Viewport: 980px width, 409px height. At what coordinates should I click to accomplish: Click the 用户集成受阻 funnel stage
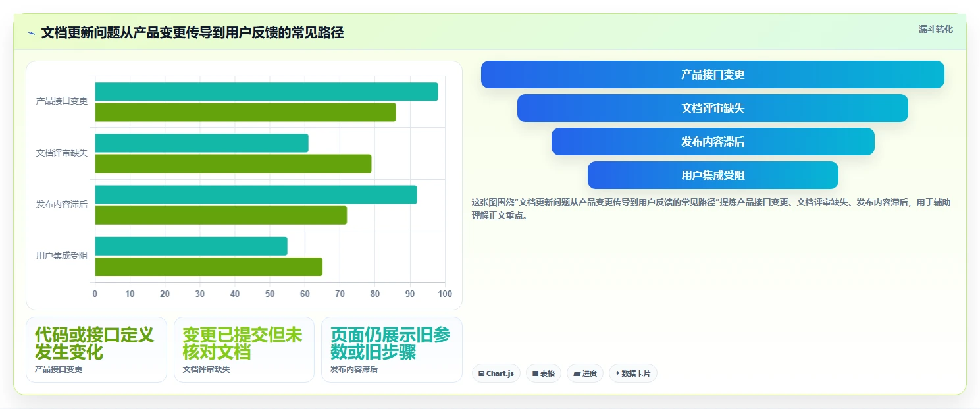click(x=712, y=175)
